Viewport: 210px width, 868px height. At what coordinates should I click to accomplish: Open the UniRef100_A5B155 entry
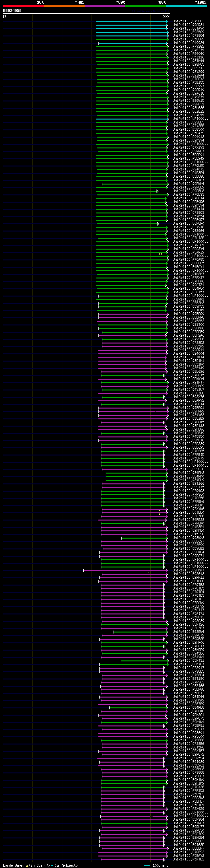pyautogui.click(x=188, y=82)
